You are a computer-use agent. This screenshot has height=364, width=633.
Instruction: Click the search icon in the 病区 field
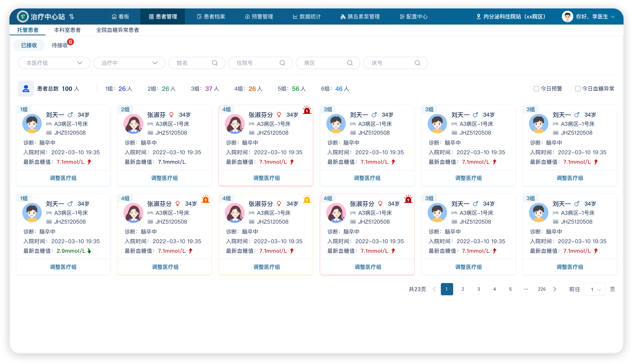(350, 63)
